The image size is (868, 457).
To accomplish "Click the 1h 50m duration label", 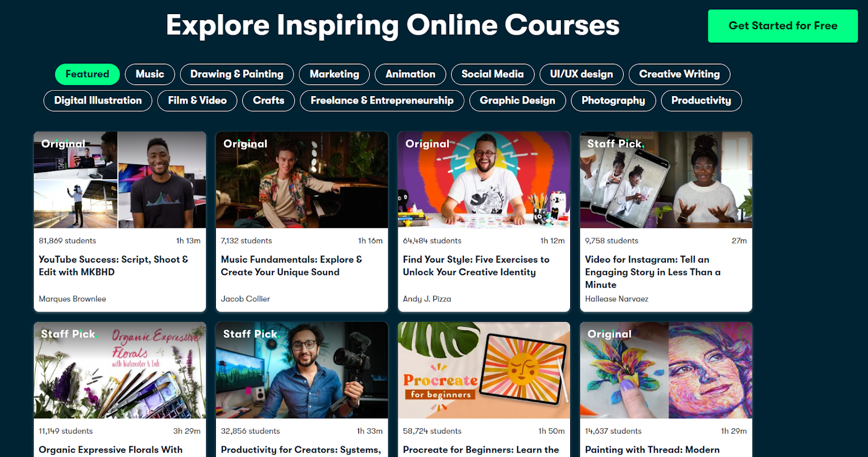I will pos(551,431).
